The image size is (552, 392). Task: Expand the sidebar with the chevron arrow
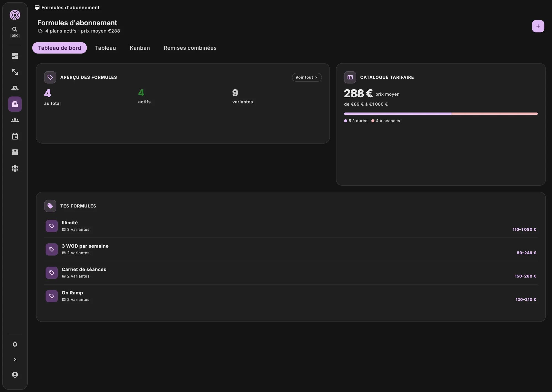[x=15, y=359]
